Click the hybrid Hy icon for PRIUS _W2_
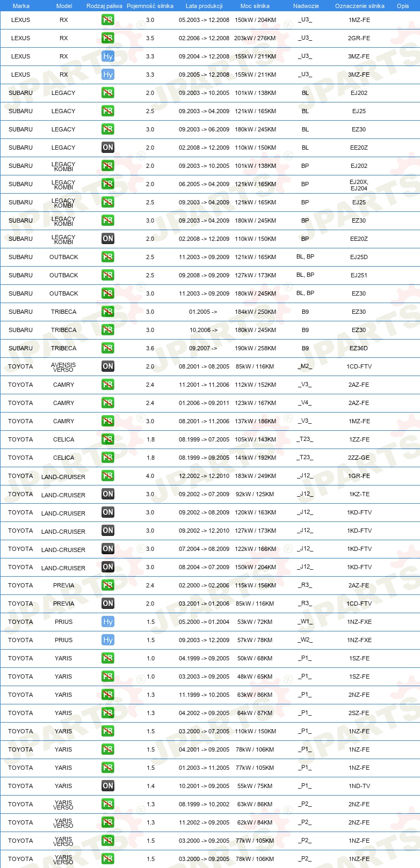 [x=108, y=640]
